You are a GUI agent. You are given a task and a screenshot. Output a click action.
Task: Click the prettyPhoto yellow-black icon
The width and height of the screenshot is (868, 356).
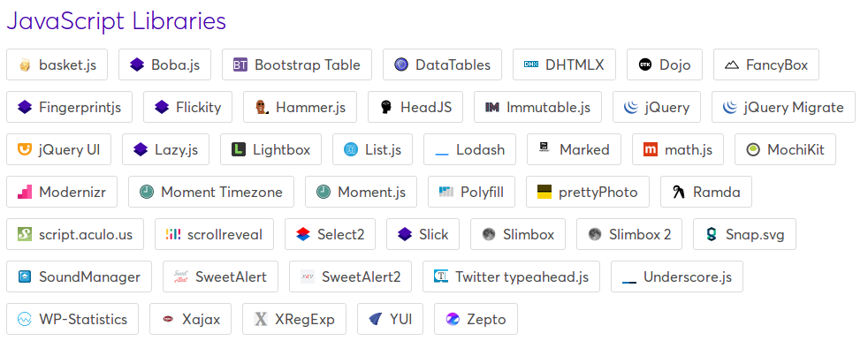pos(544,192)
